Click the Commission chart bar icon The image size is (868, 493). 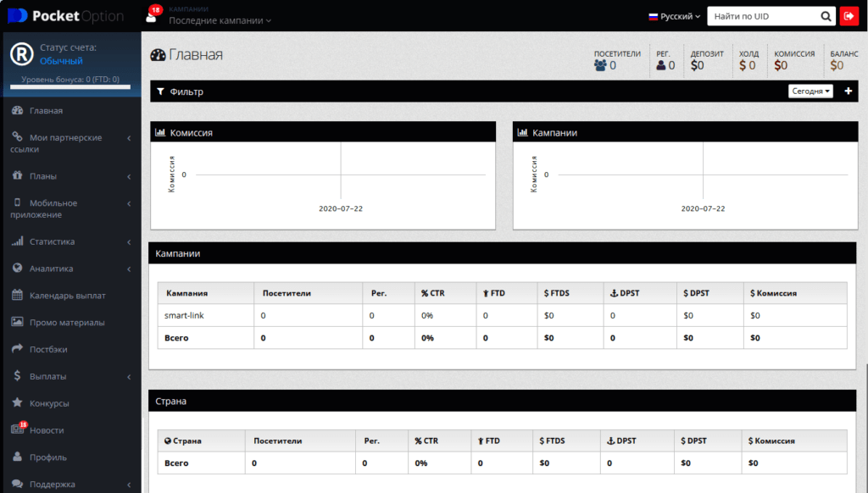[x=160, y=133]
